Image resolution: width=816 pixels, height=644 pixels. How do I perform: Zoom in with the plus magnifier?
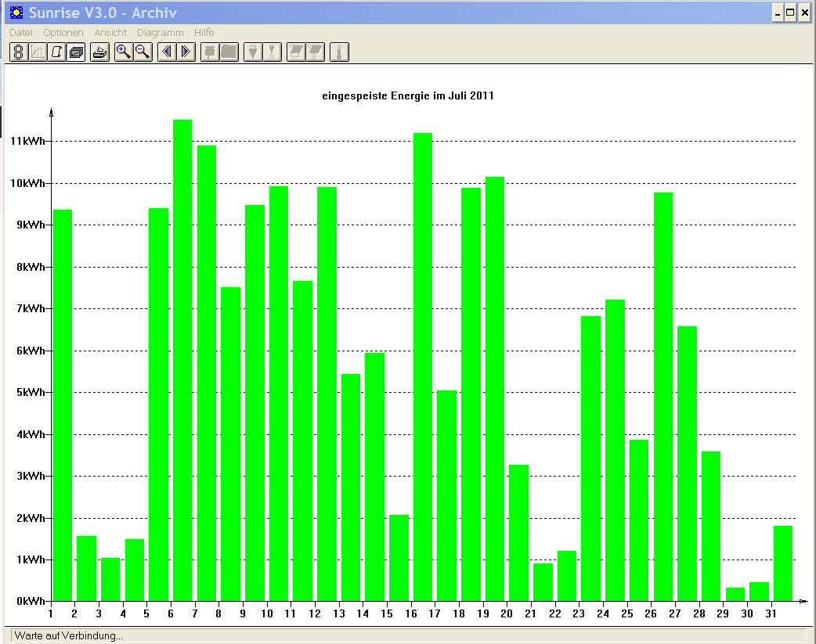click(x=123, y=52)
